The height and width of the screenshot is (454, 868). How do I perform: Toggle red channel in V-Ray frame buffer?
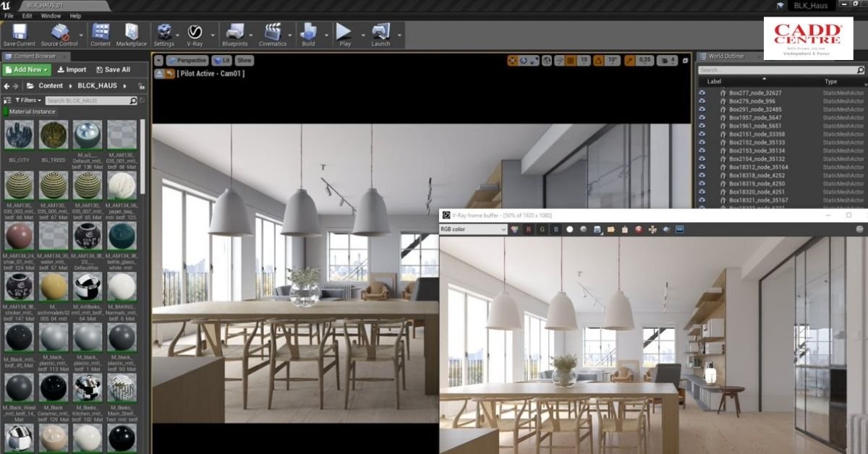pos(528,229)
